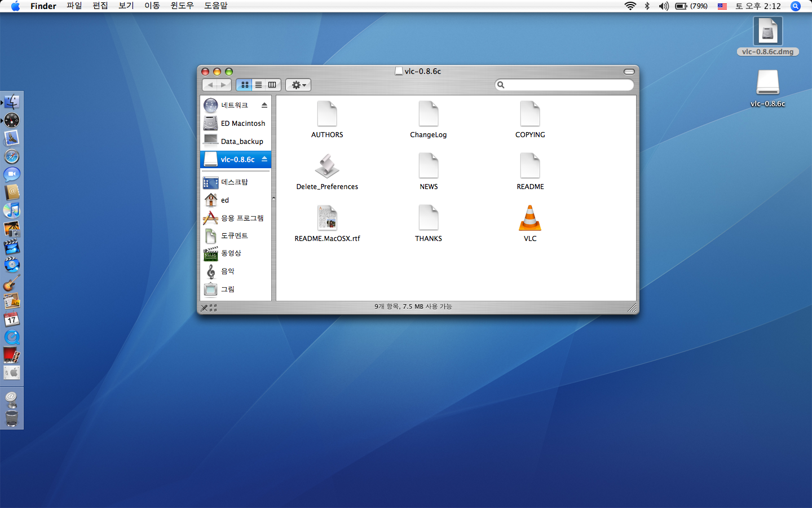Toggle the toolbar with the pill button

pyautogui.click(x=629, y=72)
